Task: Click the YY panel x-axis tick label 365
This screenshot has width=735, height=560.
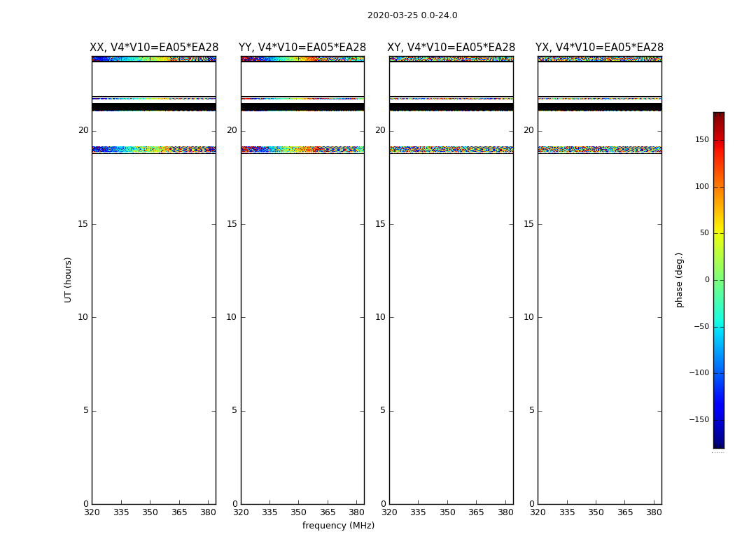Action: point(328,512)
